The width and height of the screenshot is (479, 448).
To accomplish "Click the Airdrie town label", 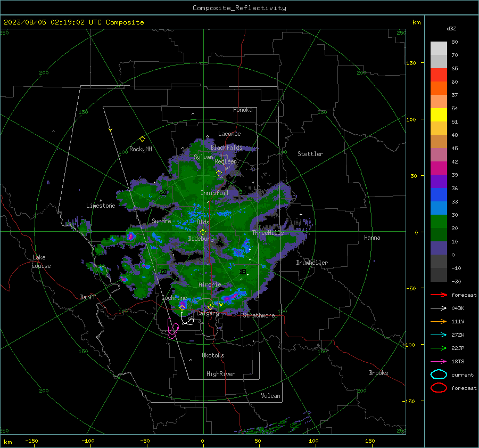I will click(210, 284).
